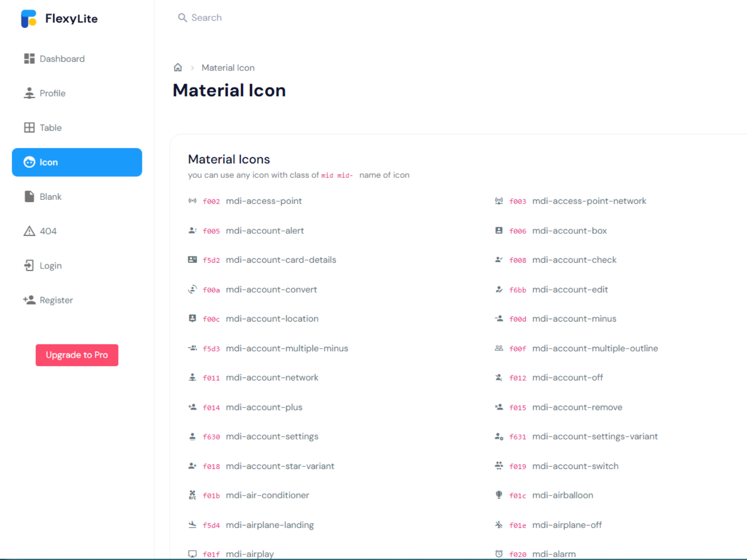Open the 404 page link
Screen dimensions: 747x560
click(x=77, y=231)
